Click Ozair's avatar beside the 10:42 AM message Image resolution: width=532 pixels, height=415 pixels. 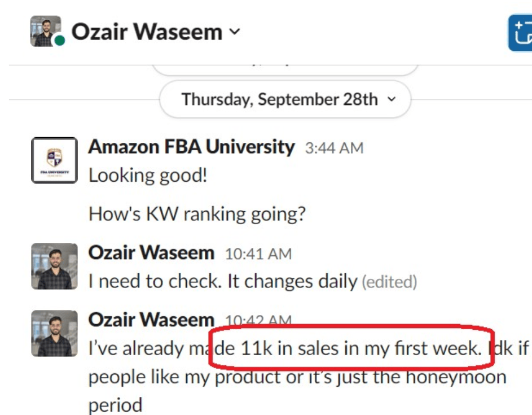54,333
